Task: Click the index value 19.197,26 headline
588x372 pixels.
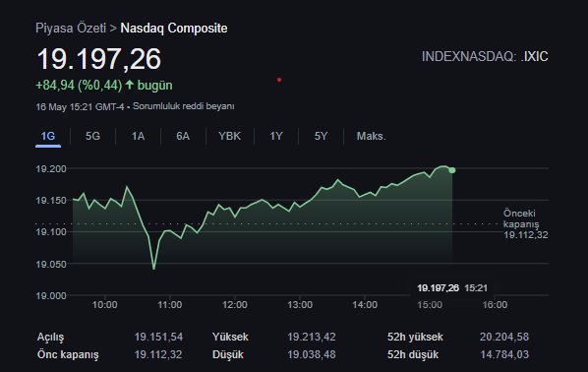Action: coord(99,59)
